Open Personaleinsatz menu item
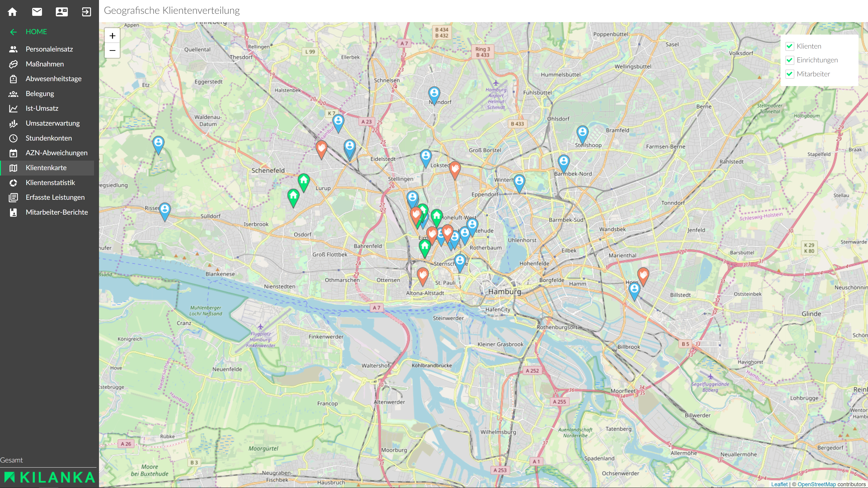 49,49
